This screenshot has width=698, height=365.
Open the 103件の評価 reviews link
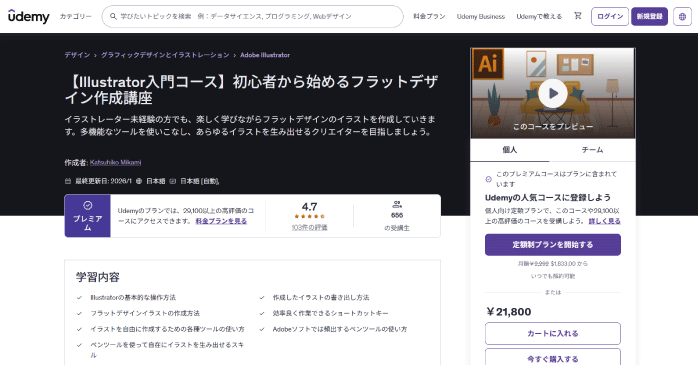[x=309, y=227]
